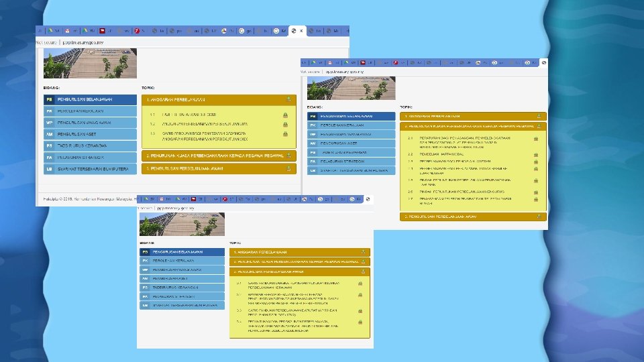
Task: Select Pengurusan Belanjawan in top-left window
Action: tap(90, 99)
